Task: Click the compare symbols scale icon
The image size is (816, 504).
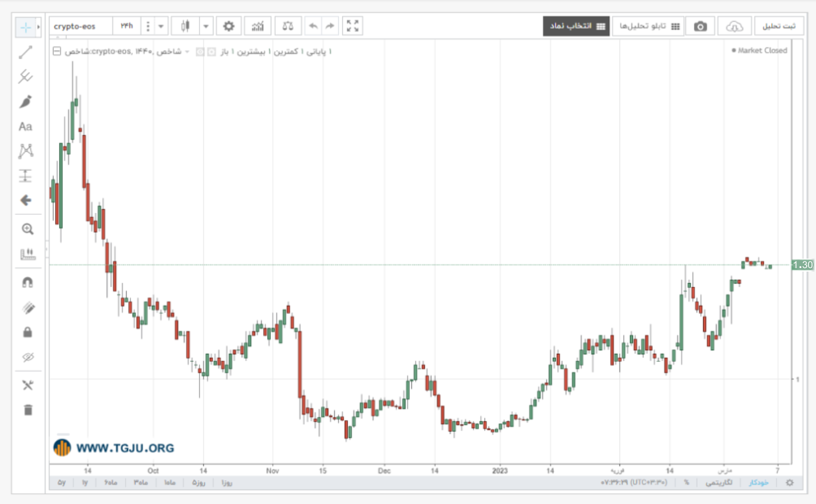Action: 288,26
